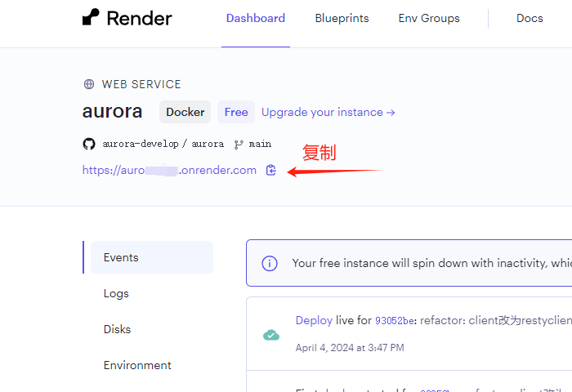This screenshot has width=572, height=392.
Task: Open the aurora-develop / aurora repository link
Action: pos(163,144)
